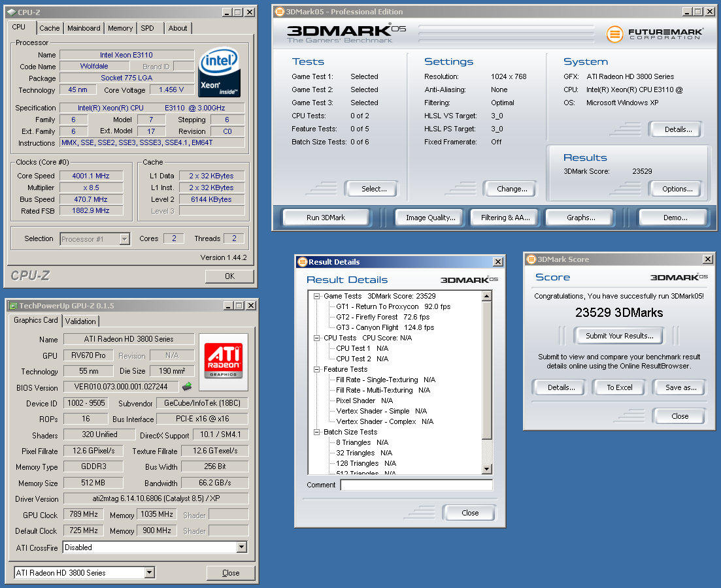Minimize the CPU-Z window
Image resolution: width=721 pixels, height=588 pixels.
pyautogui.click(x=227, y=12)
